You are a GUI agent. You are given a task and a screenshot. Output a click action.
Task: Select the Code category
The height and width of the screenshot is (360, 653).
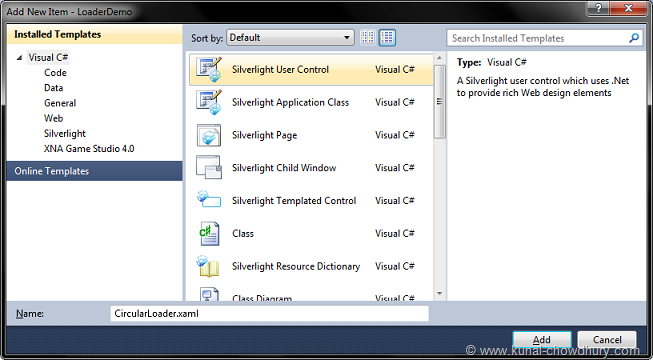pos(55,72)
